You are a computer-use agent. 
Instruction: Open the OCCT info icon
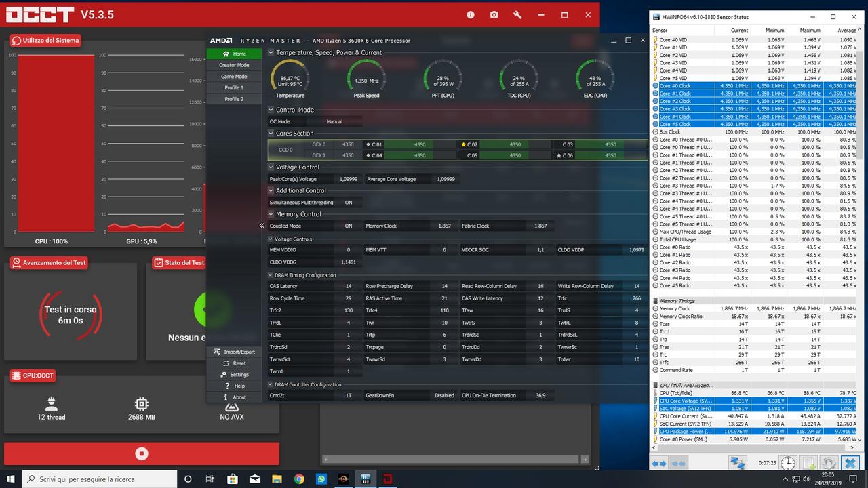point(471,14)
